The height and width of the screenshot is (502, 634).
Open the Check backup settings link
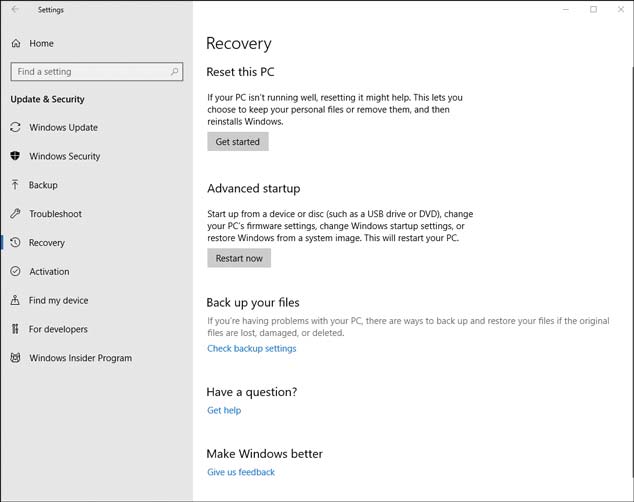coord(251,348)
